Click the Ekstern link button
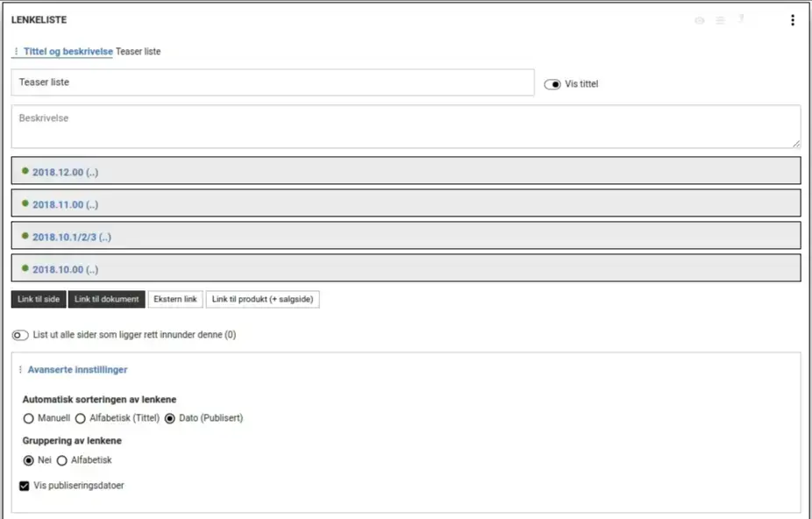Image resolution: width=812 pixels, height=519 pixels. pos(175,299)
